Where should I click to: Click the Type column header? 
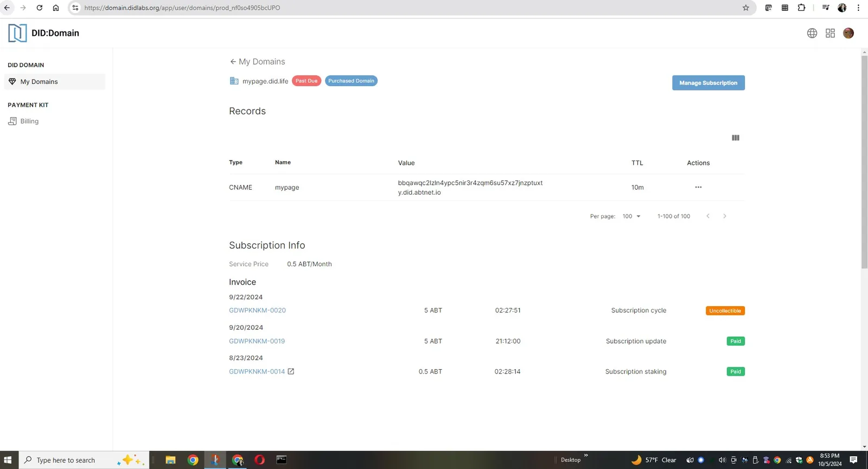pos(235,163)
